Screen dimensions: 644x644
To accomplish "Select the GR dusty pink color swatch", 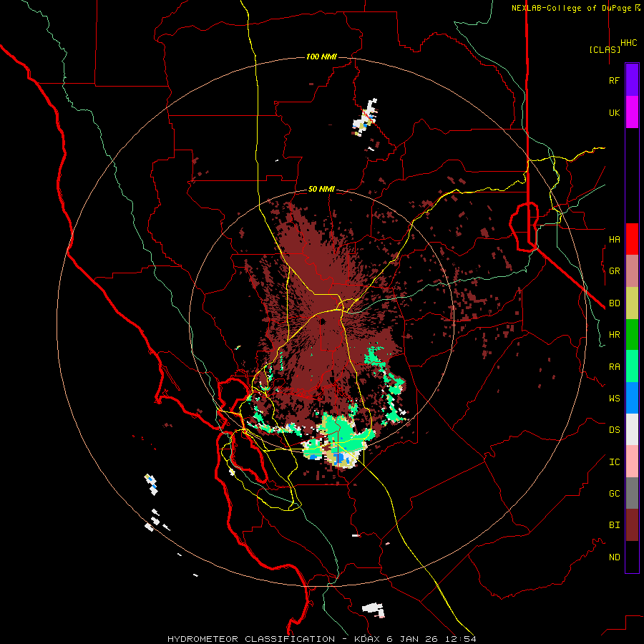I will coord(632,271).
